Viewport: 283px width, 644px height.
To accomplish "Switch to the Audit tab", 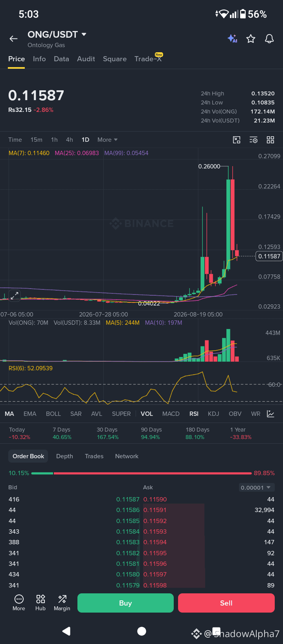I will click(x=86, y=59).
